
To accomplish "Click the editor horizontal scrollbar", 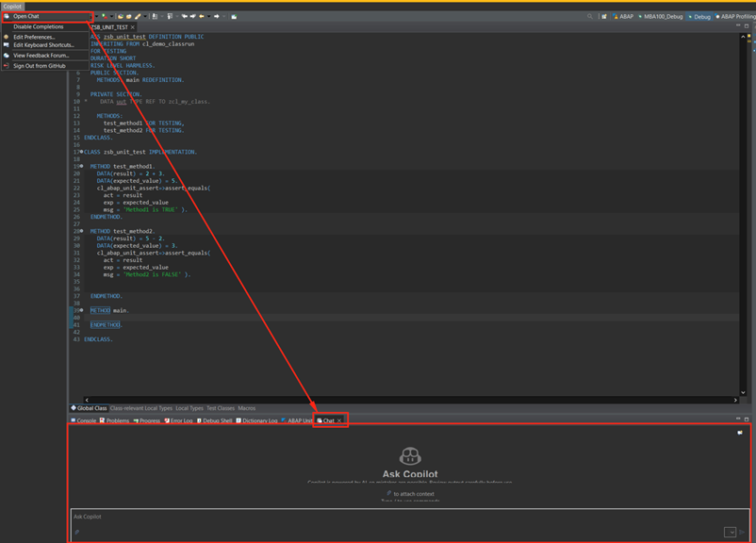I will click(410, 400).
